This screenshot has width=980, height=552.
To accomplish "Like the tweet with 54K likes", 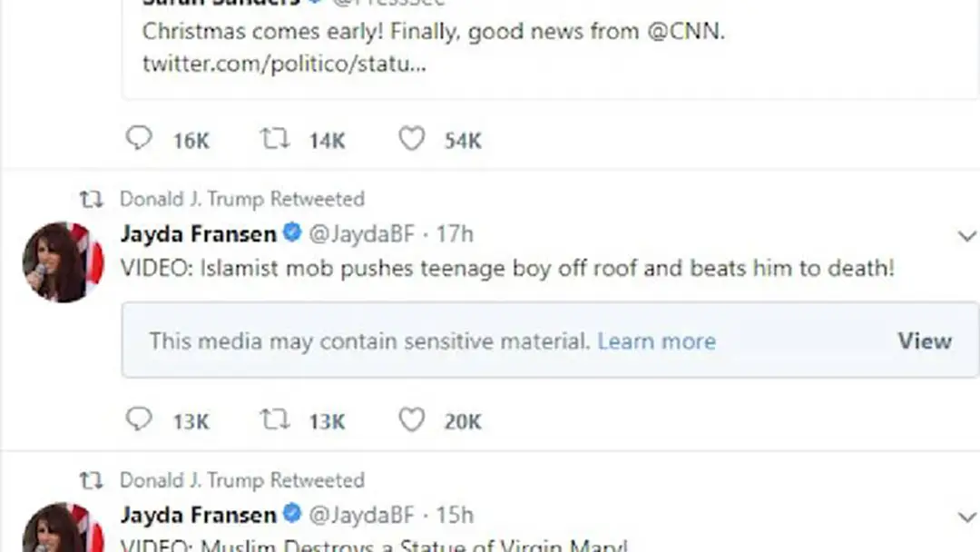I will click(412, 138).
